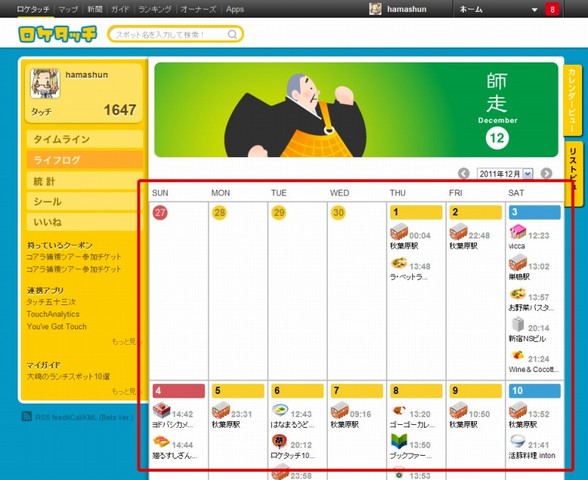
Task: Click date header 4 on Sunday
Action: coord(179,391)
